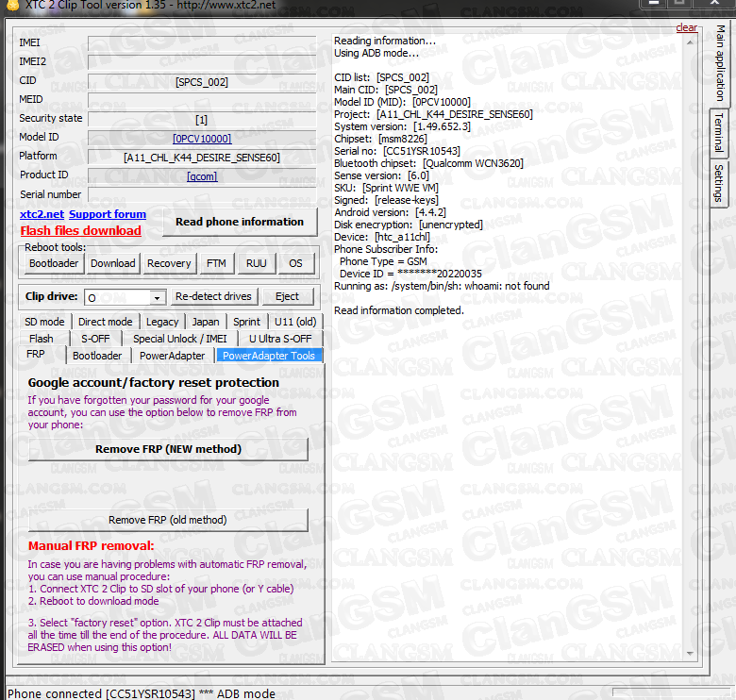The width and height of the screenshot is (736, 700).
Task: Click the RUU reboot button
Action: (257, 263)
